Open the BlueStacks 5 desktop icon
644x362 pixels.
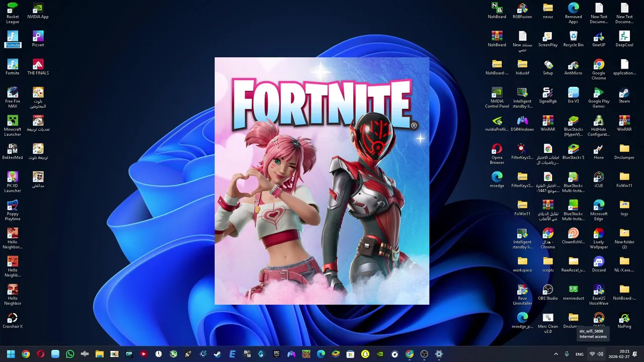pyautogui.click(x=574, y=151)
